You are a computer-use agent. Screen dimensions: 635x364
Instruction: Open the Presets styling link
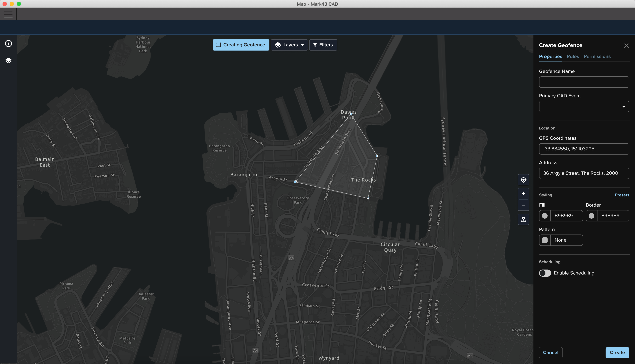click(x=622, y=195)
